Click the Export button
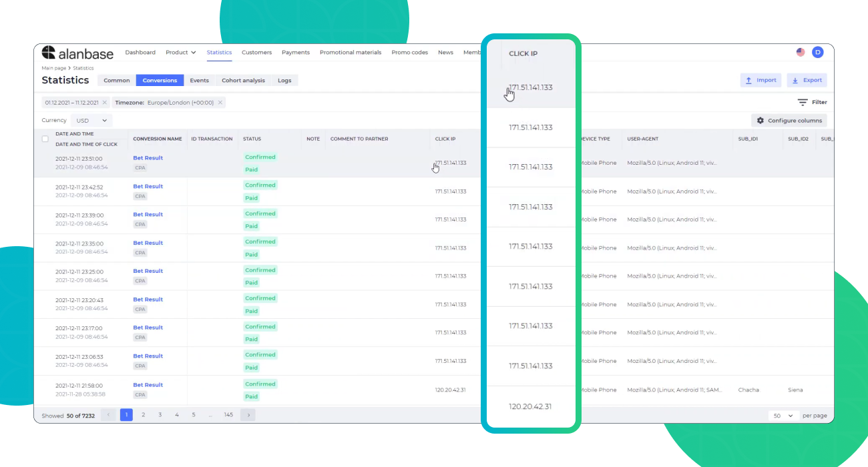This screenshot has width=868, height=467. tap(807, 80)
